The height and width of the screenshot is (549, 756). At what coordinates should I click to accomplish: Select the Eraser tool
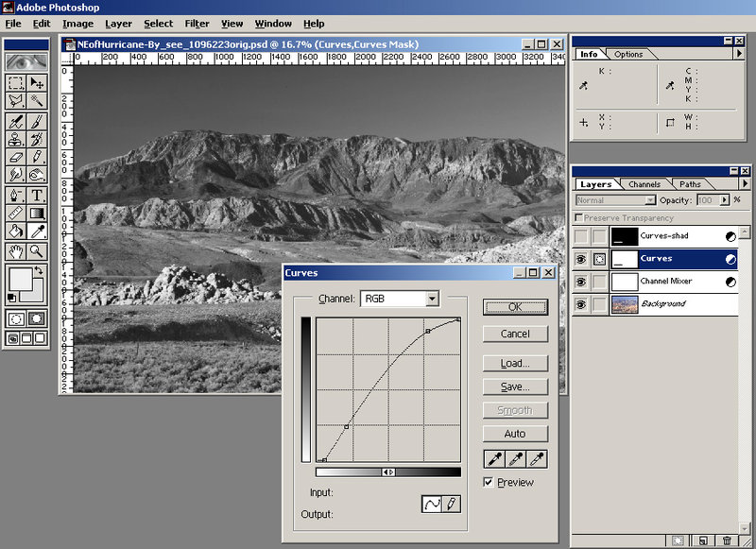tap(16, 157)
